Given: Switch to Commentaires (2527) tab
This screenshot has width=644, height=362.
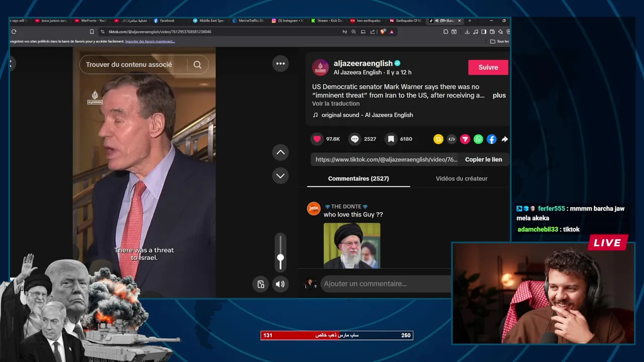Looking at the screenshot, I should click(x=358, y=178).
